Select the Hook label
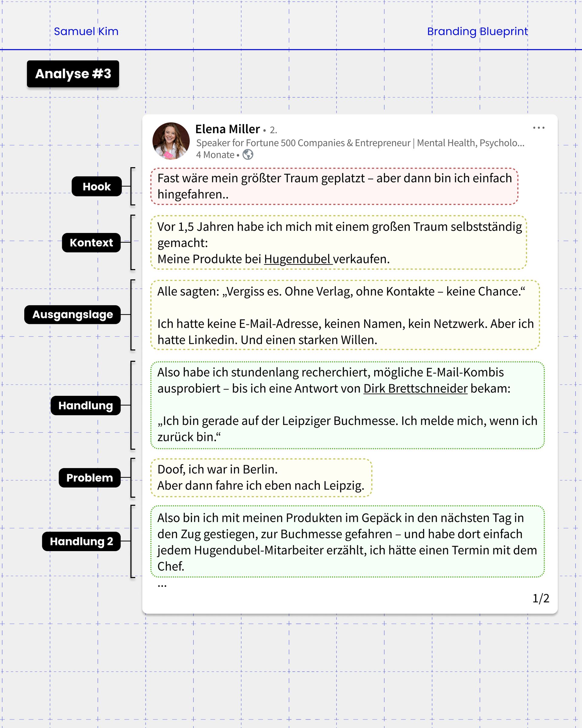582x728 pixels. click(x=97, y=186)
